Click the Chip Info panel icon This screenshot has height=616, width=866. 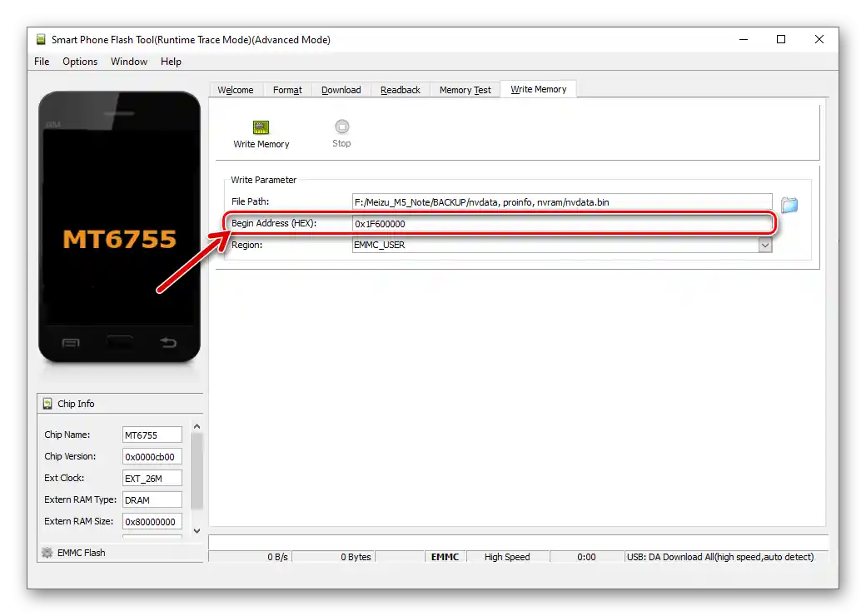pos(48,404)
